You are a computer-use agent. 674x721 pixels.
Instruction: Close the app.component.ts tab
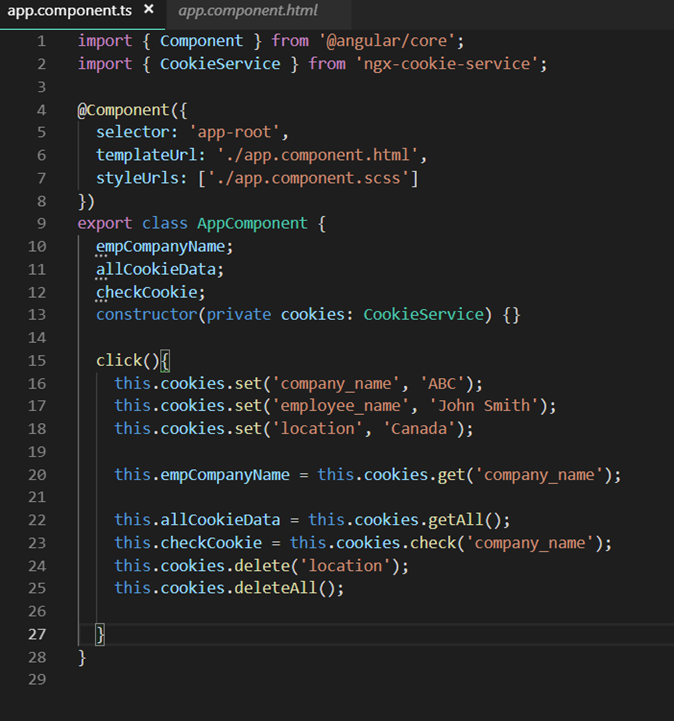tap(149, 10)
